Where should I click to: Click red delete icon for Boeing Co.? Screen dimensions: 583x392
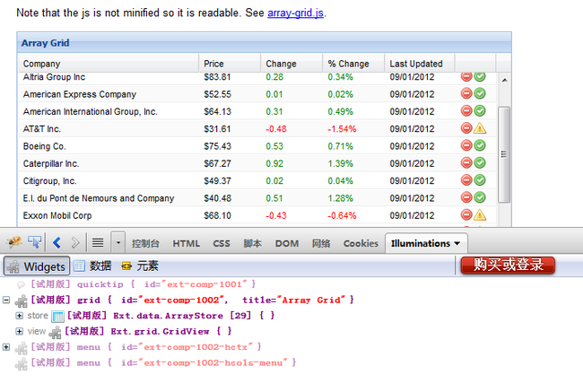tap(466, 145)
